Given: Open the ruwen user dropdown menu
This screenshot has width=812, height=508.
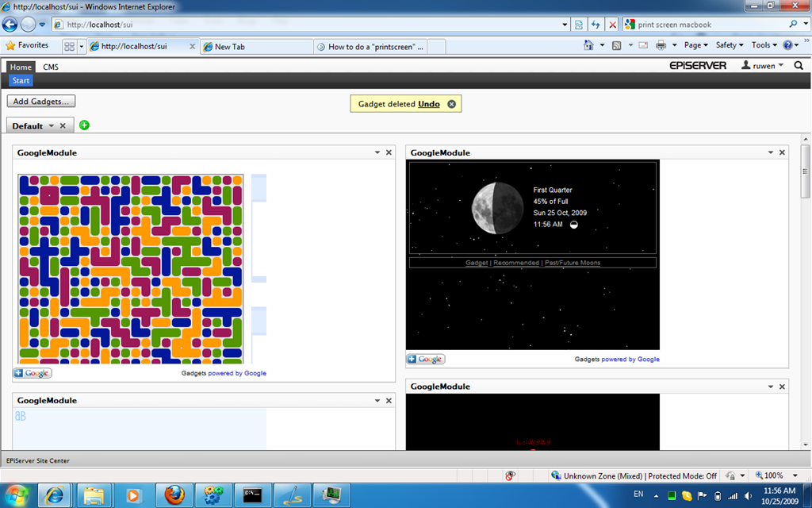Looking at the screenshot, I should click(x=762, y=66).
